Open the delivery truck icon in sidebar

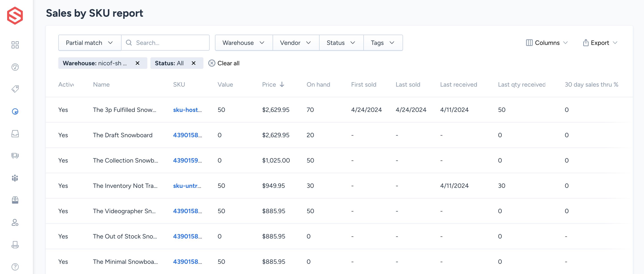tap(15, 156)
